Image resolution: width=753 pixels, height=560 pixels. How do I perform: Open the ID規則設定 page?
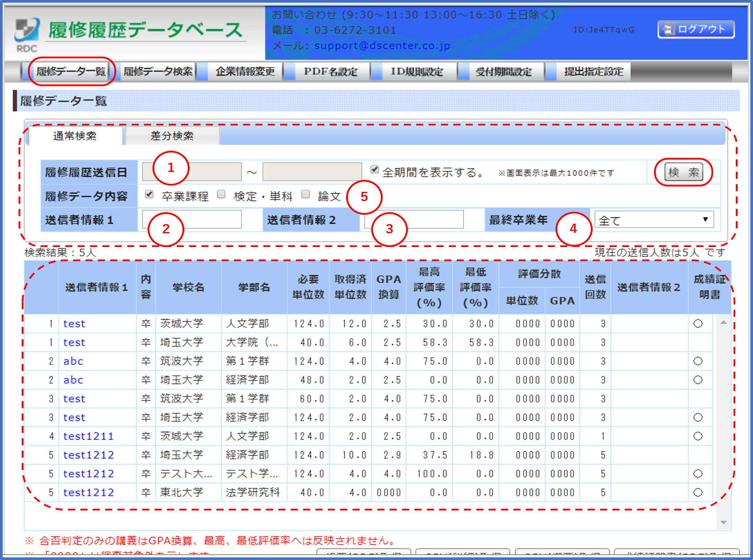click(x=415, y=71)
